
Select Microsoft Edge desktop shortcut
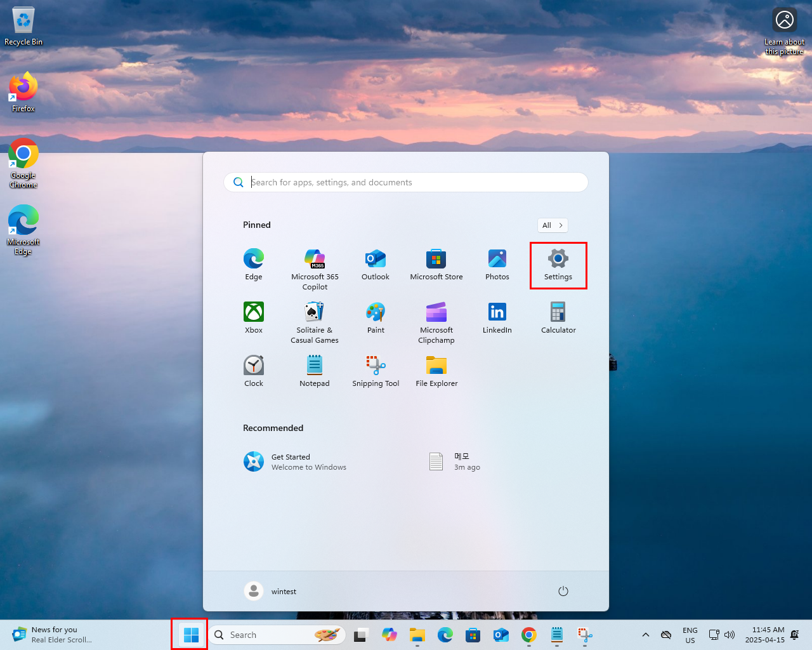pos(23,230)
